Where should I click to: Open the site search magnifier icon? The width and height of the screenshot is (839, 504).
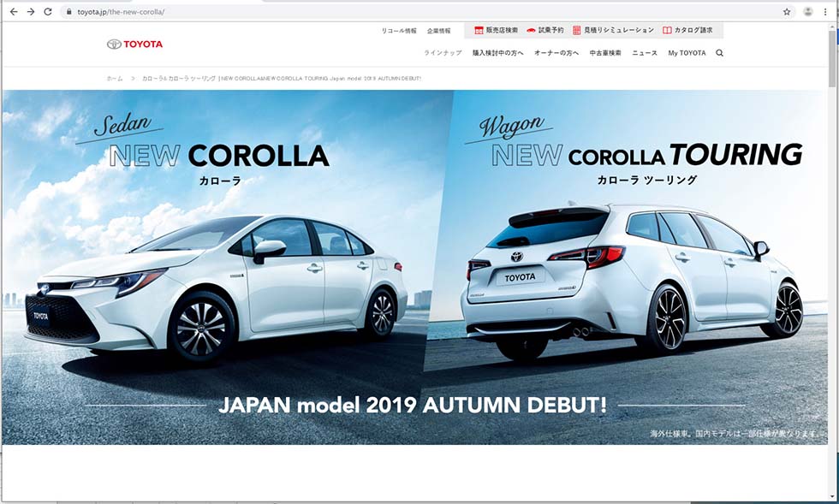pos(720,53)
